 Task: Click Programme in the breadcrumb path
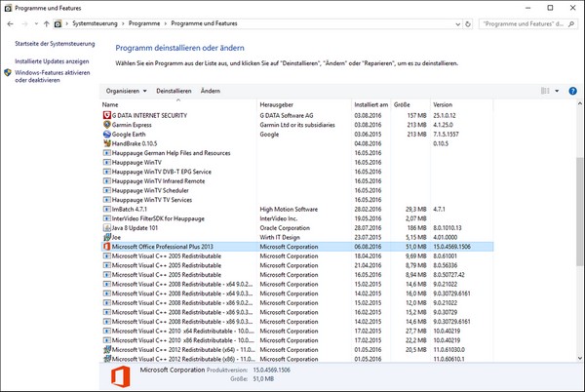144,23
